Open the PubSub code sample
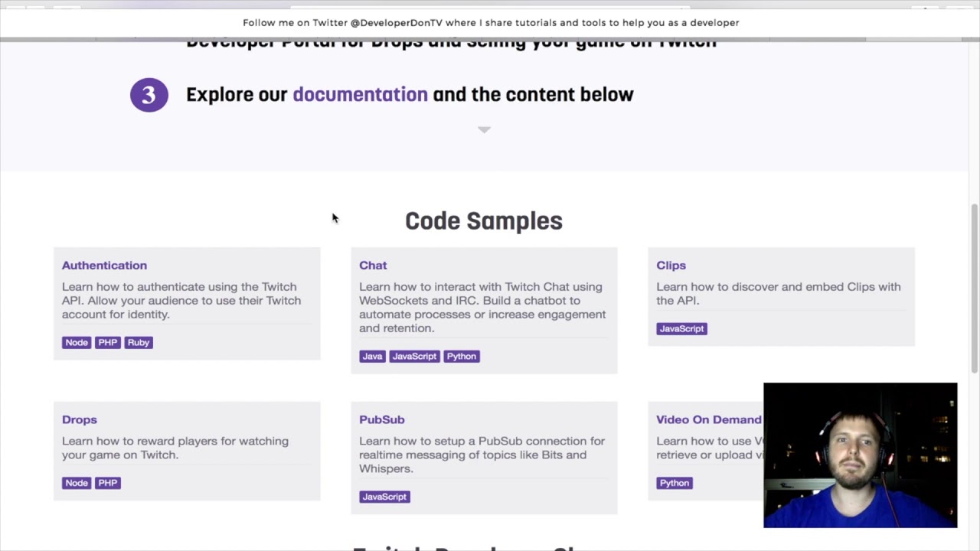 (x=381, y=420)
